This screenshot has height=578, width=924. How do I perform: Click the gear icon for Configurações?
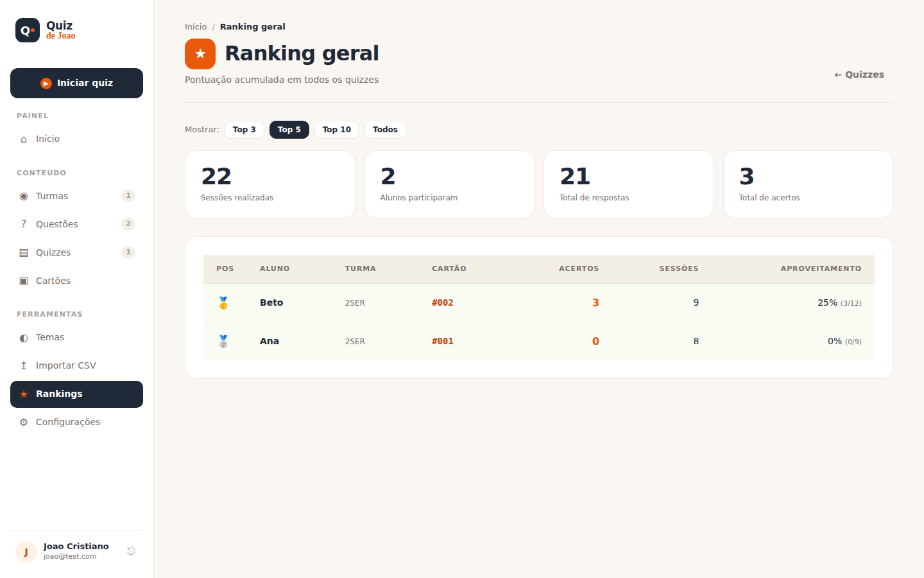pyautogui.click(x=24, y=423)
